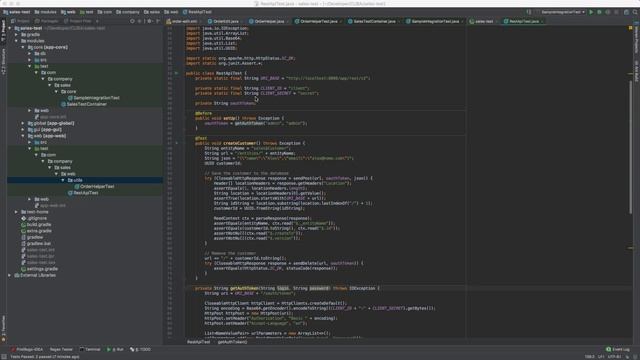Open Search Everywhere magnifier icon
This screenshot has height=360, width=640.
[x=635, y=12]
